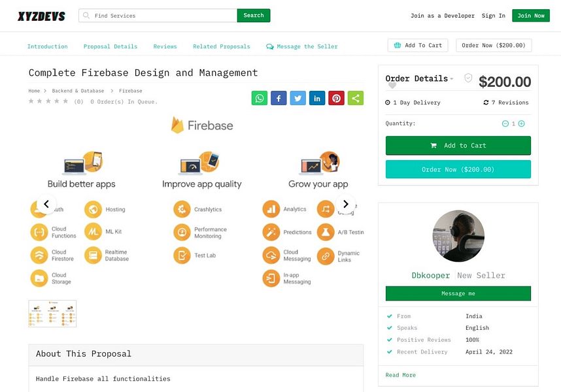
Task: Click the top Add To Cart button
Action: point(418,45)
